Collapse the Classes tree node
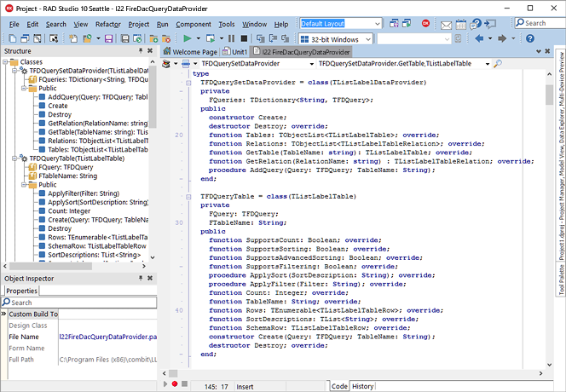 [x=5, y=62]
